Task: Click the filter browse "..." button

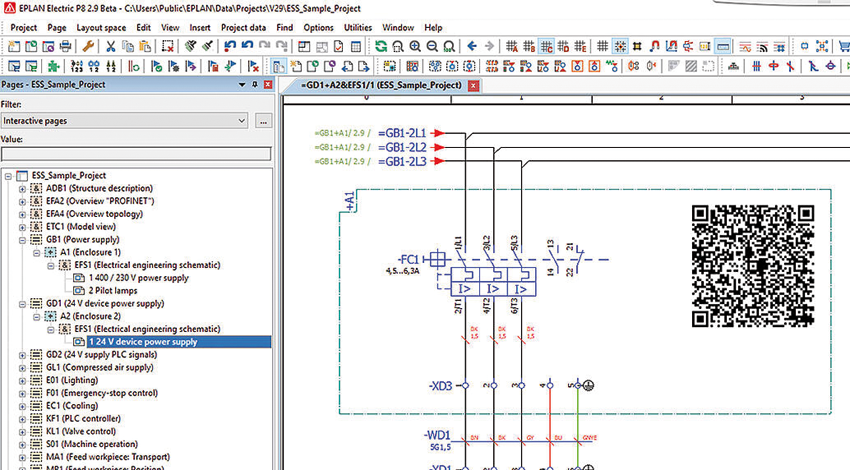Action: point(263,121)
